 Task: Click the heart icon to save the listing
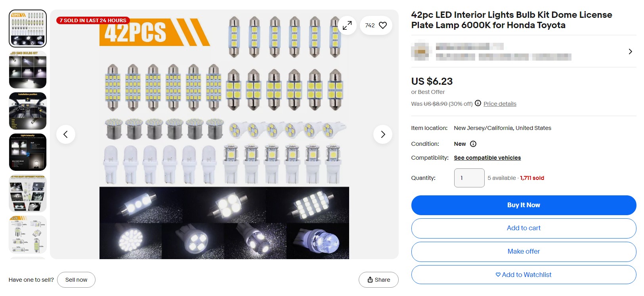[382, 25]
